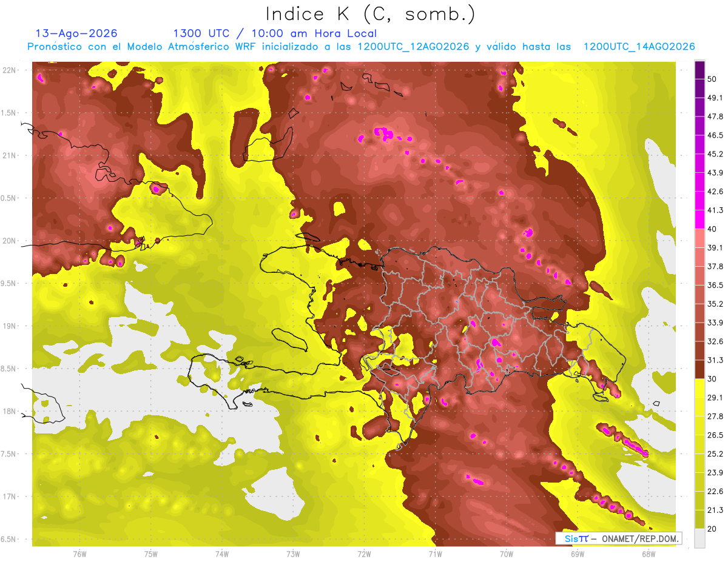Image resolution: width=728 pixels, height=562 pixels.
Task: Click the legend value '49.1'
Action: pos(715,98)
